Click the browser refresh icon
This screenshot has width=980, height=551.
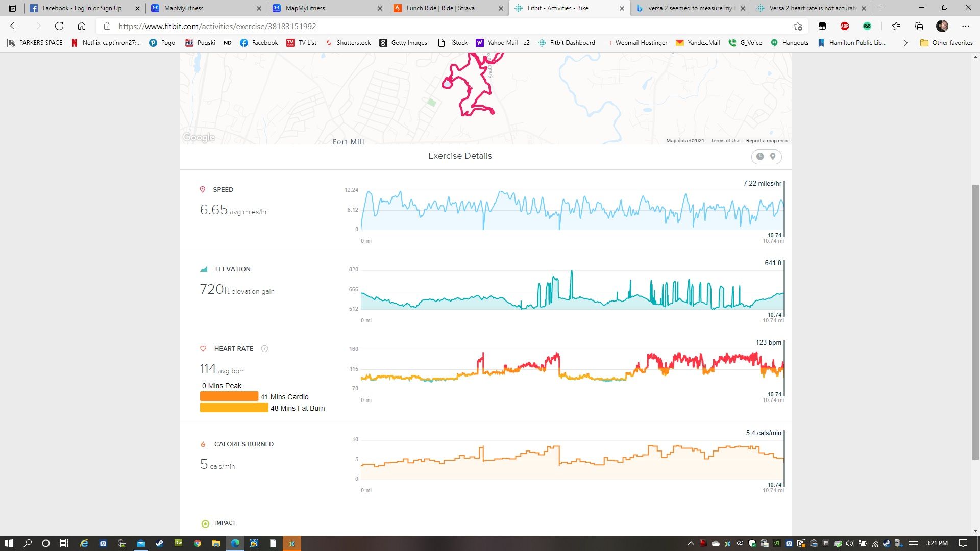pos(59,26)
